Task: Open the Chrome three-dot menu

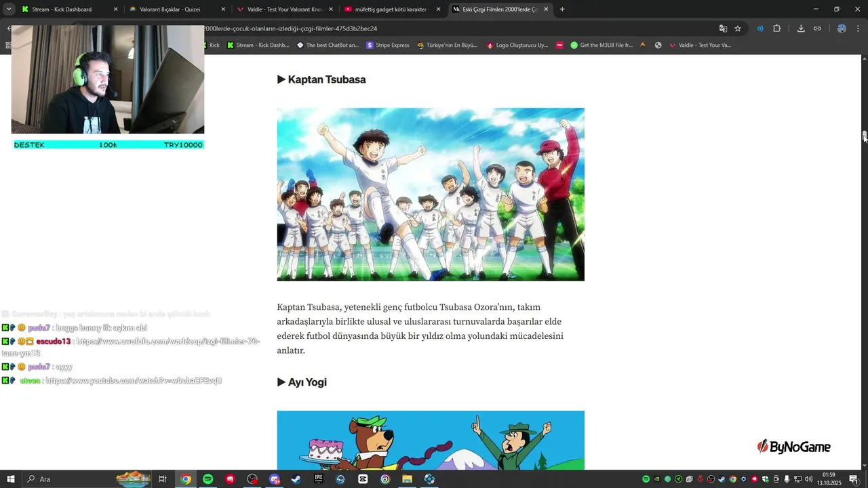Action: pyautogui.click(x=858, y=28)
